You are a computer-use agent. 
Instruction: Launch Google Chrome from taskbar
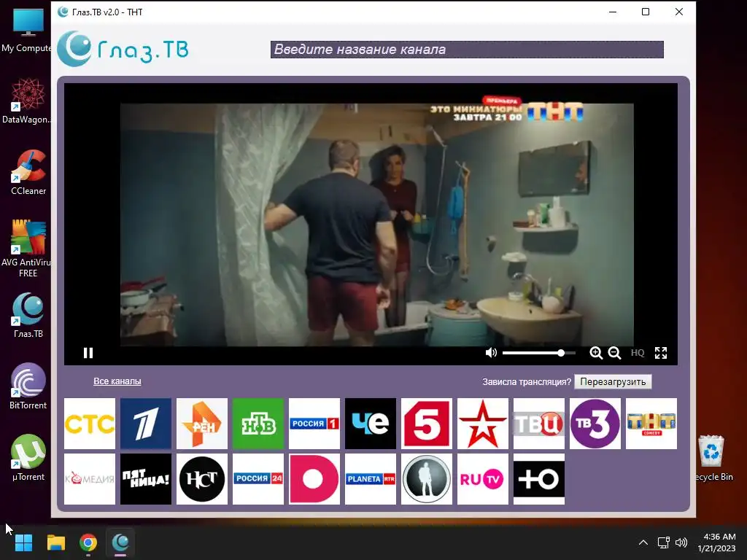(88, 542)
